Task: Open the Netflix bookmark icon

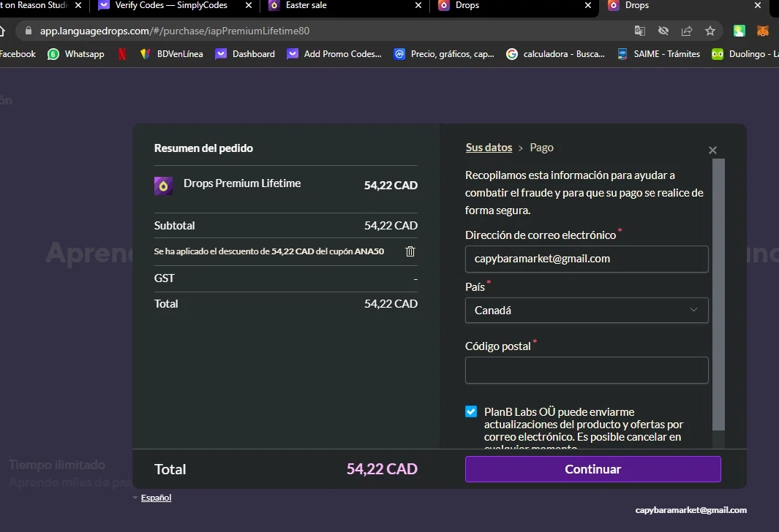Action: [122, 54]
